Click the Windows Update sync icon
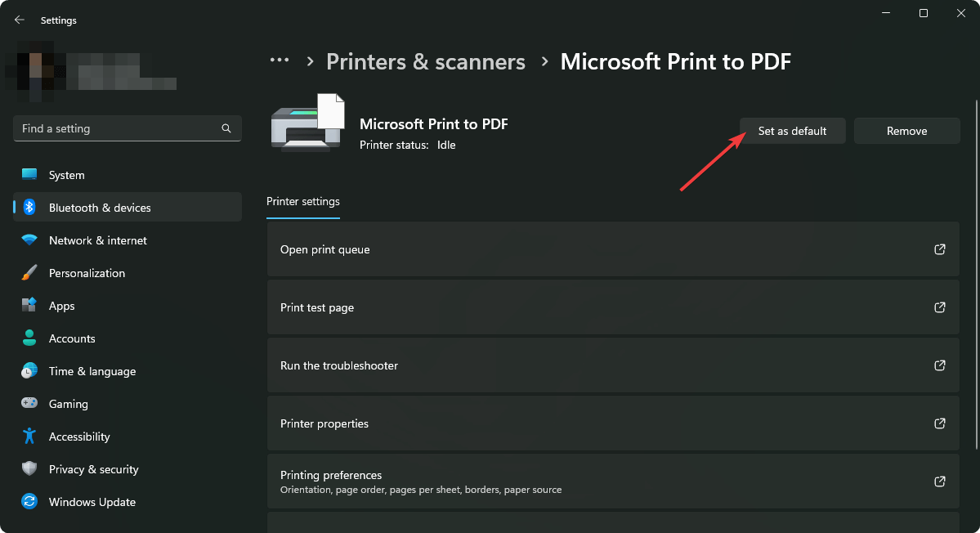The image size is (980, 533). point(29,501)
